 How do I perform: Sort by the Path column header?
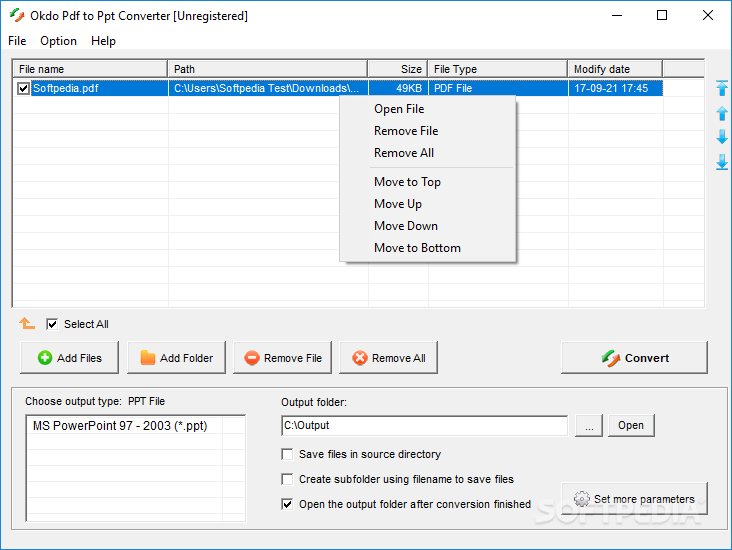coord(268,69)
